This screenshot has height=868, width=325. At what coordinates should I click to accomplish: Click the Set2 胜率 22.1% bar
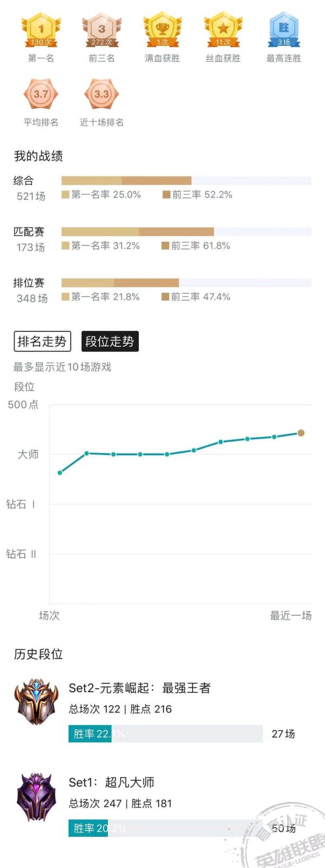coord(165,734)
